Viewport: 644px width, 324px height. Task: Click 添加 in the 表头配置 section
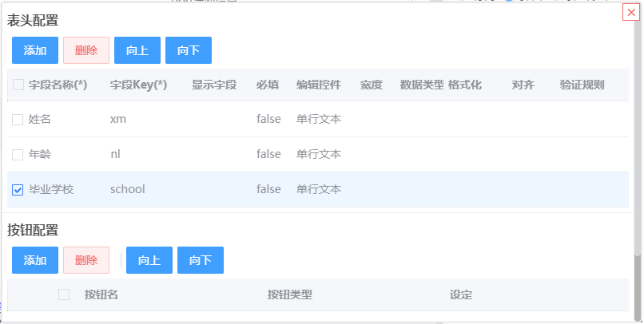click(35, 50)
